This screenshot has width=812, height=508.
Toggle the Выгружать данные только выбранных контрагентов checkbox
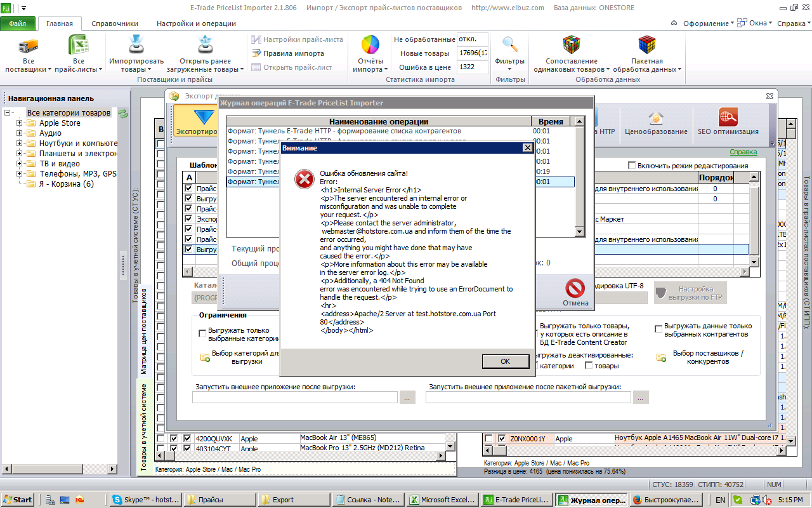coord(659,329)
